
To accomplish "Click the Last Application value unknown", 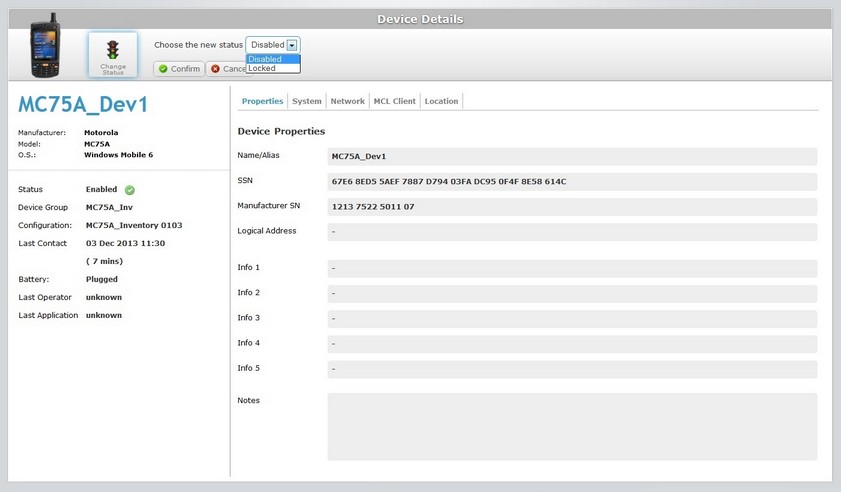I will pyautogui.click(x=104, y=315).
